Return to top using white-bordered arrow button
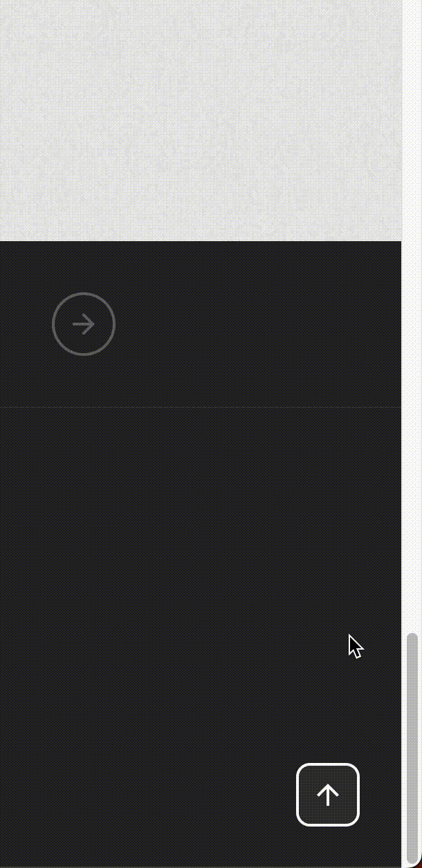This screenshot has width=422, height=868. 328,795
